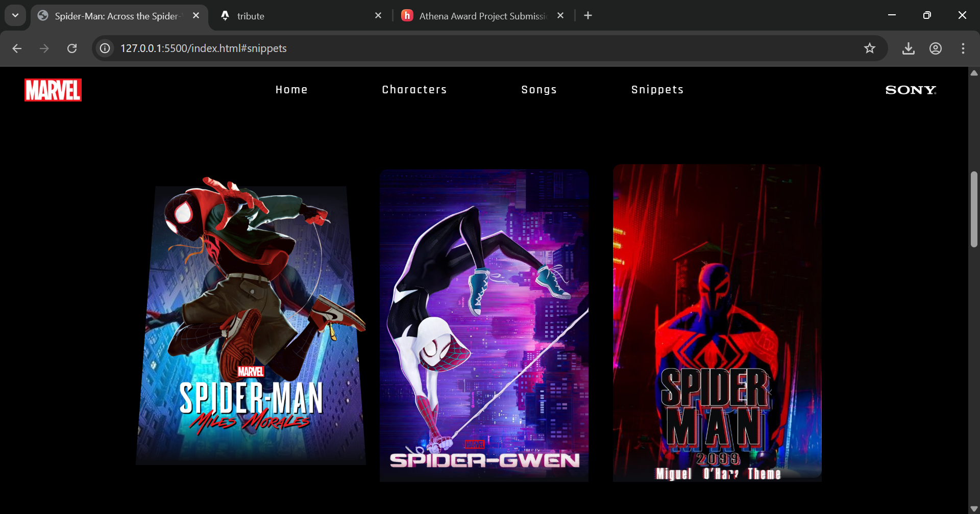Click the page scrollbar thumb
This screenshot has width=980, height=514.
[974, 209]
